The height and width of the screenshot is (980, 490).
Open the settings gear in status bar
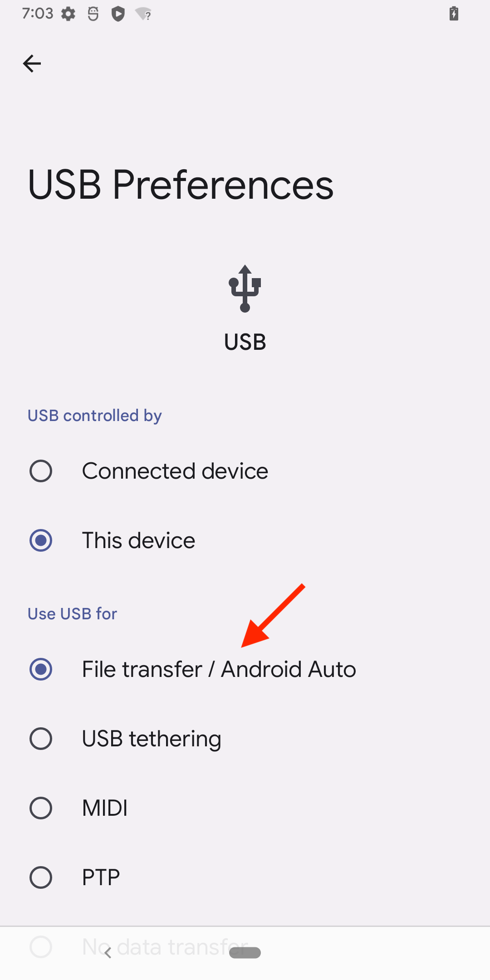(69, 14)
